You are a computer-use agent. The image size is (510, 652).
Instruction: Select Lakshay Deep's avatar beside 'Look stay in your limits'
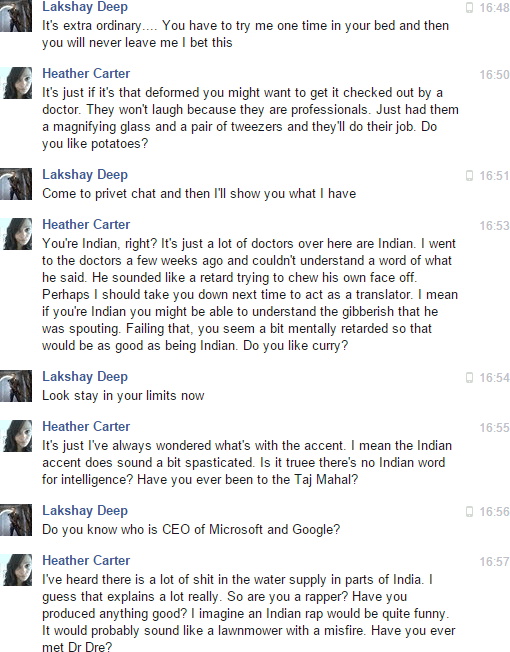pos(16,386)
